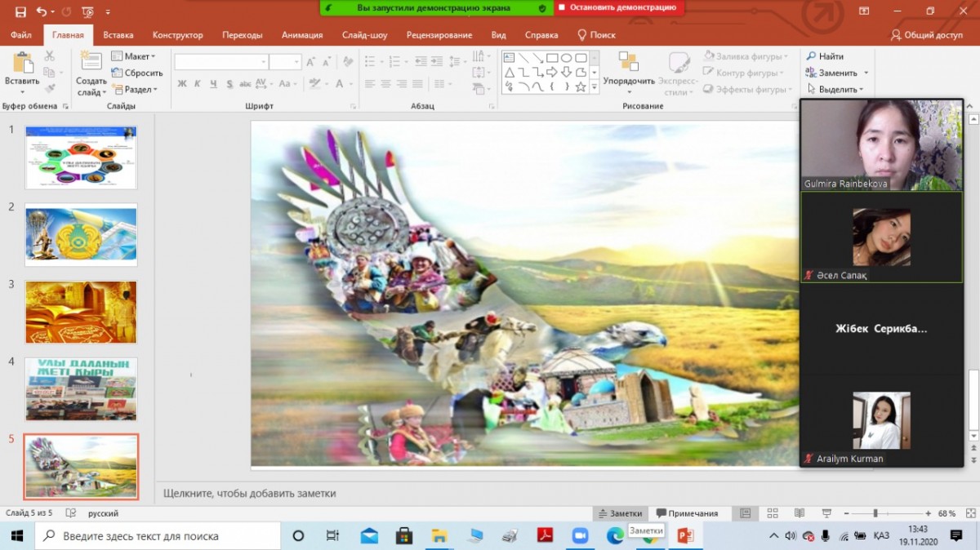Toggle Normal view in the status bar
This screenshot has height=550, width=980.
coord(745,513)
